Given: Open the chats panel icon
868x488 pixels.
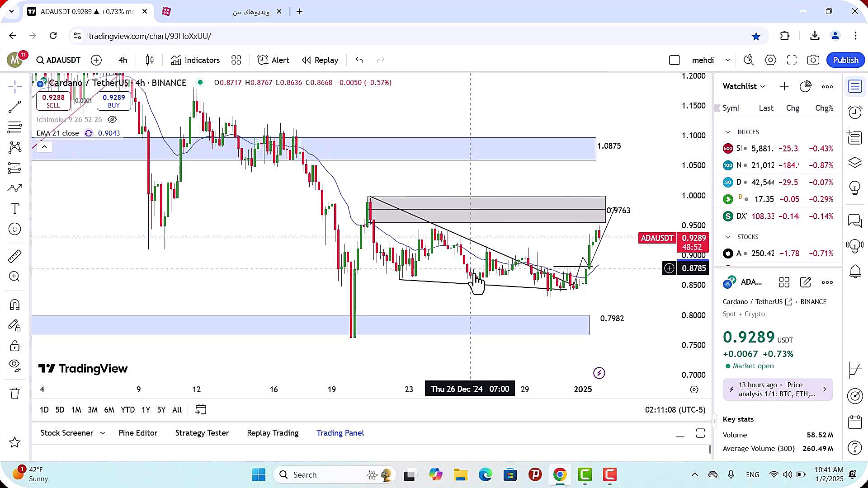Looking at the screenshot, I should tap(855, 221).
